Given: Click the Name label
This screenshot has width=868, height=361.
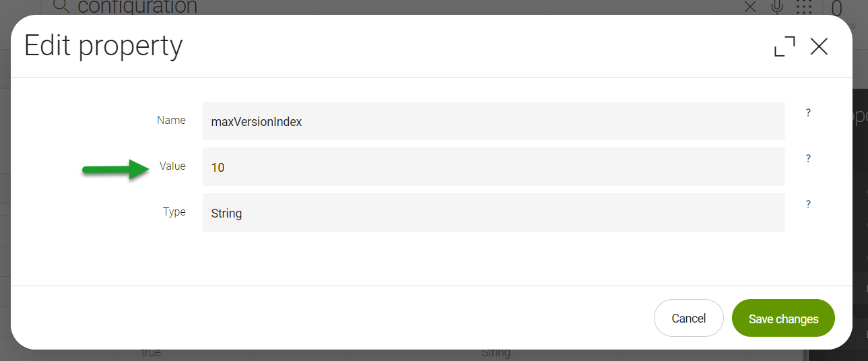Looking at the screenshot, I should coord(171,120).
